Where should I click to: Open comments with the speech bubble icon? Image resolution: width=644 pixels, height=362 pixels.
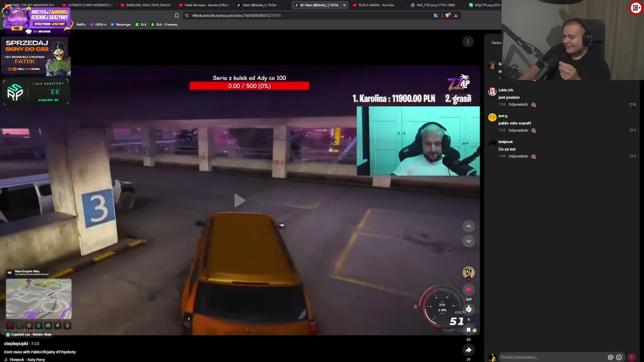tap(468, 310)
